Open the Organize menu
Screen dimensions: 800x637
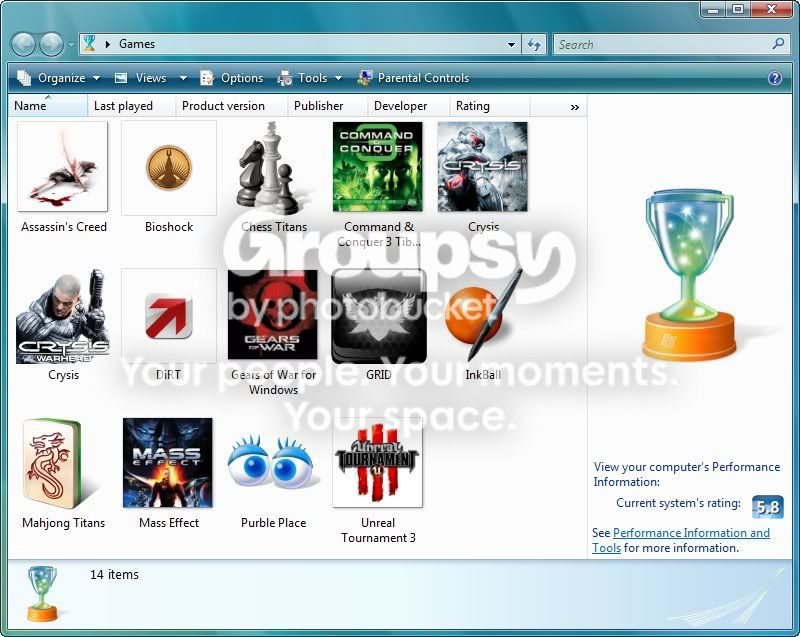coord(58,78)
